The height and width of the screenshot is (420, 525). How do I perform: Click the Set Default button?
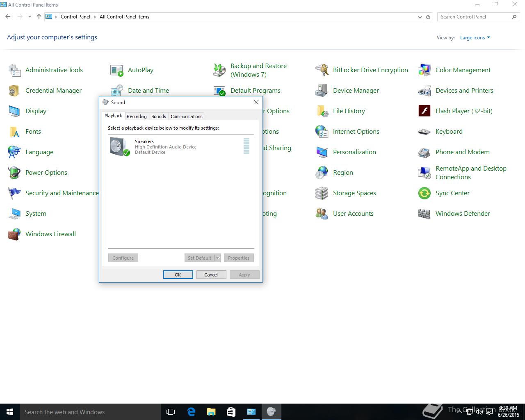[x=200, y=258]
